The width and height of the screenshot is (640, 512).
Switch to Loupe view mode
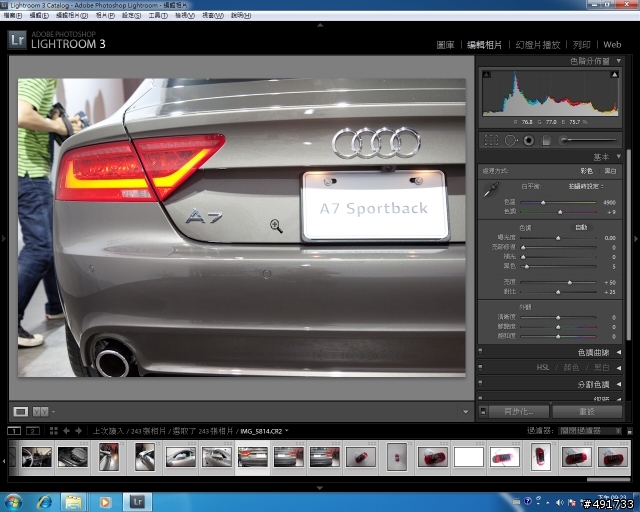coord(20,412)
